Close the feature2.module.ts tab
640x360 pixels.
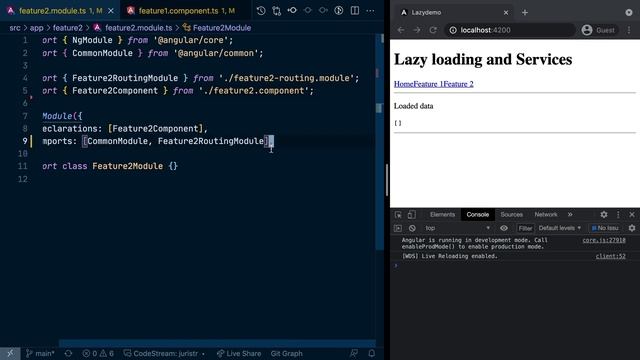111,11
